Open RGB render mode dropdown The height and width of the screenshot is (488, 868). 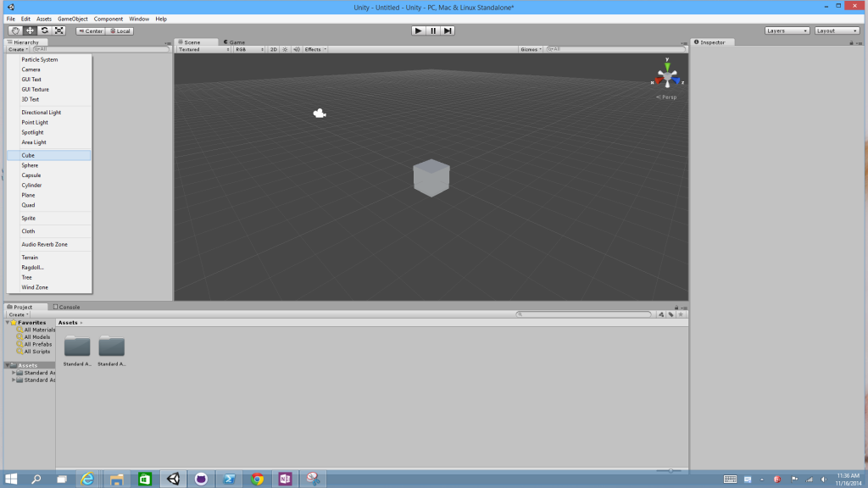pyautogui.click(x=249, y=49)
